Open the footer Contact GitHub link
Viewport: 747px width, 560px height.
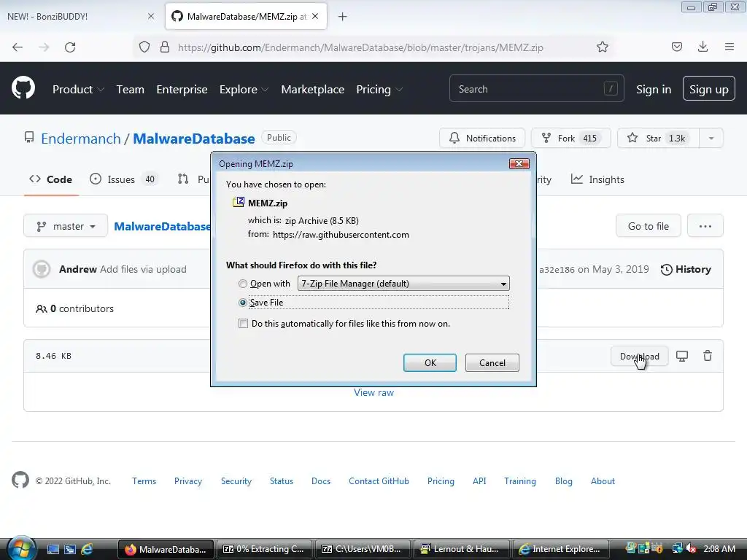click(x=379, y=481)
